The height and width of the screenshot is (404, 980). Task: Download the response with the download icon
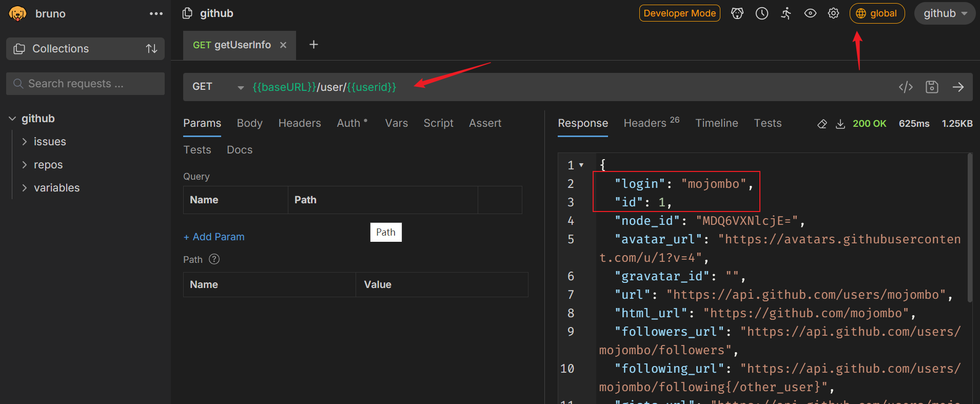pos(840,124)
